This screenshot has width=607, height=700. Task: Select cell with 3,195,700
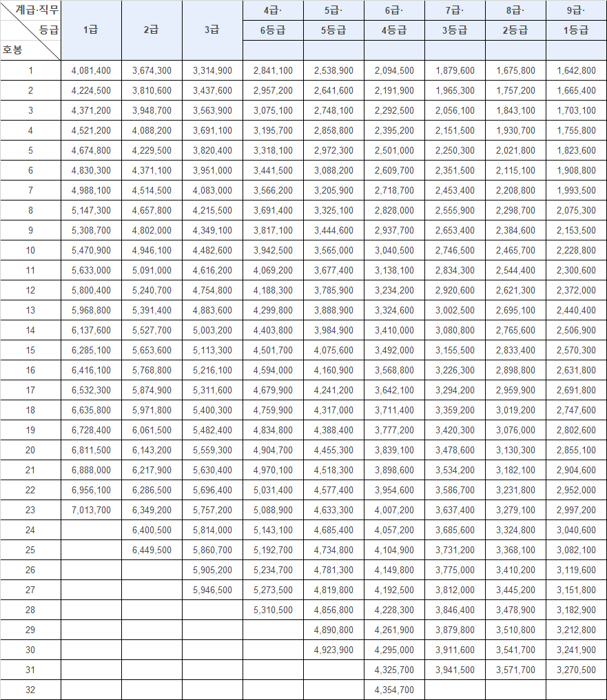273,130
